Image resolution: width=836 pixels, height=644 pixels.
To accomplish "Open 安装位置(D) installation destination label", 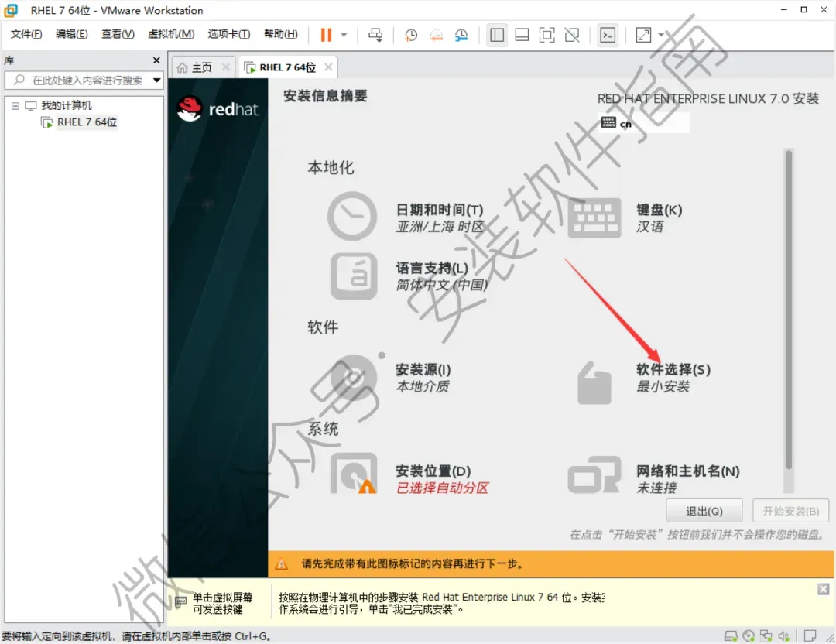I will [x=433, y=471].
